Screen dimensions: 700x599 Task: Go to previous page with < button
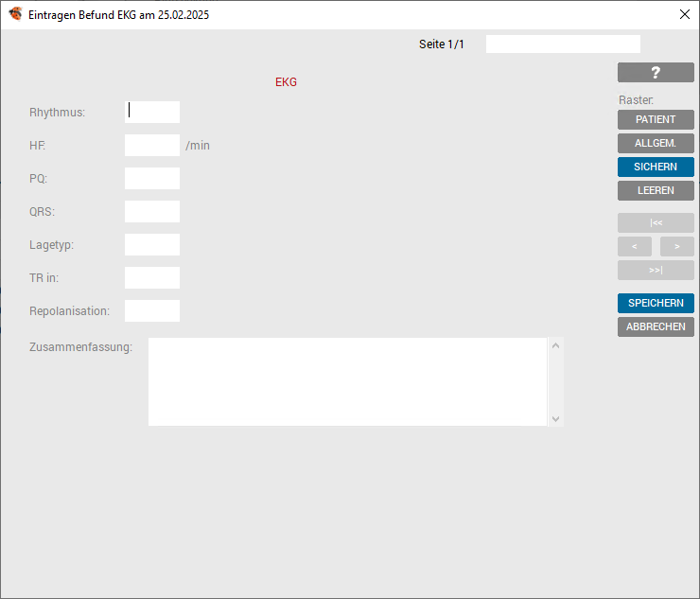(635, 247)
